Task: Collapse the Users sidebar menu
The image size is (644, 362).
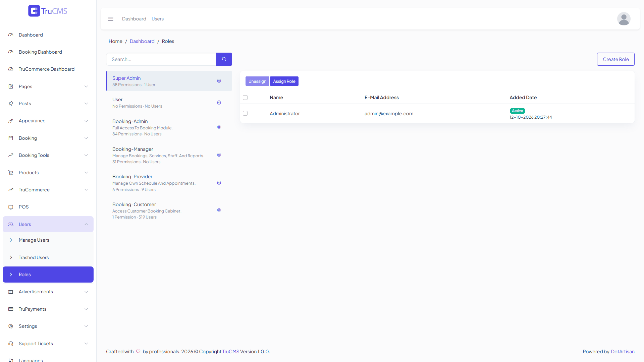Action: [x=48, y=224]
